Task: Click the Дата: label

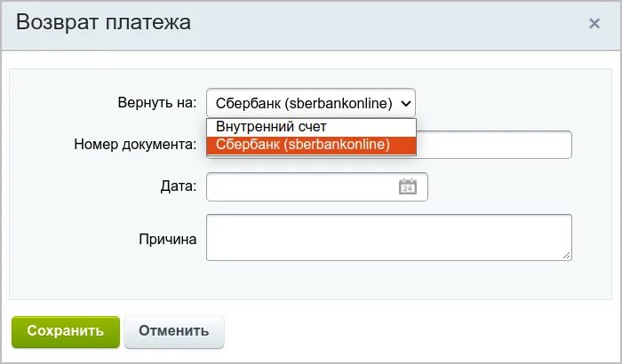Action: point(179,186)
